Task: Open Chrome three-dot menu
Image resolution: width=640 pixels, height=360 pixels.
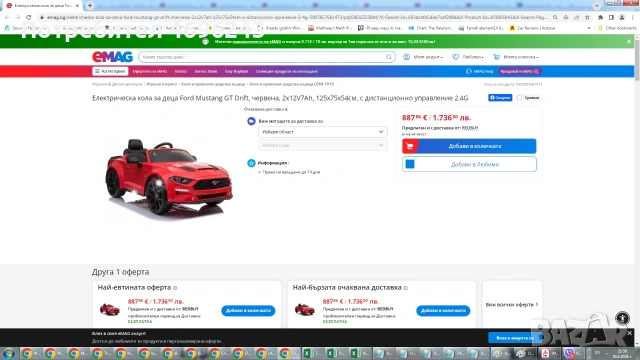Action: [633, 18]
